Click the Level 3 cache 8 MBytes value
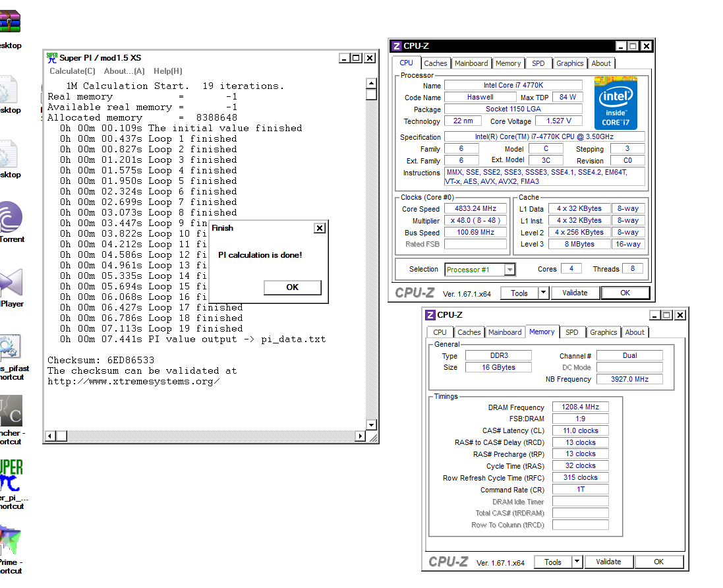 pos(579,244)
